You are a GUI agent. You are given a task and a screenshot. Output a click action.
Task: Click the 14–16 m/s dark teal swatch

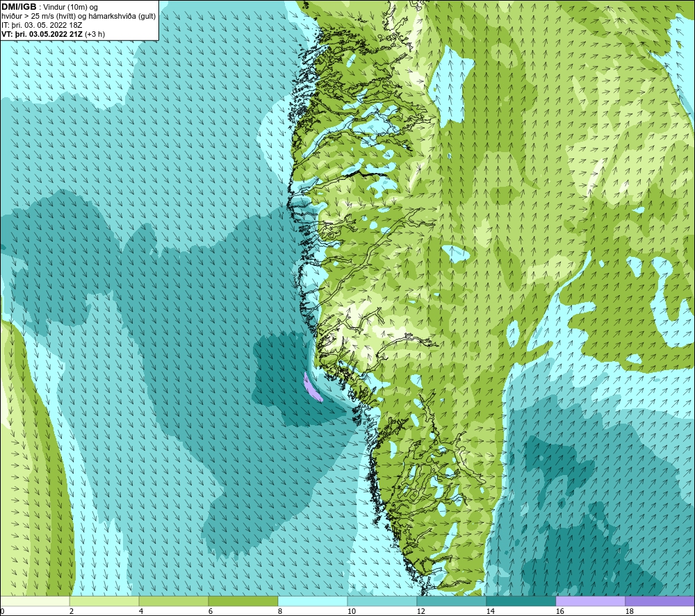coord(521,601)
